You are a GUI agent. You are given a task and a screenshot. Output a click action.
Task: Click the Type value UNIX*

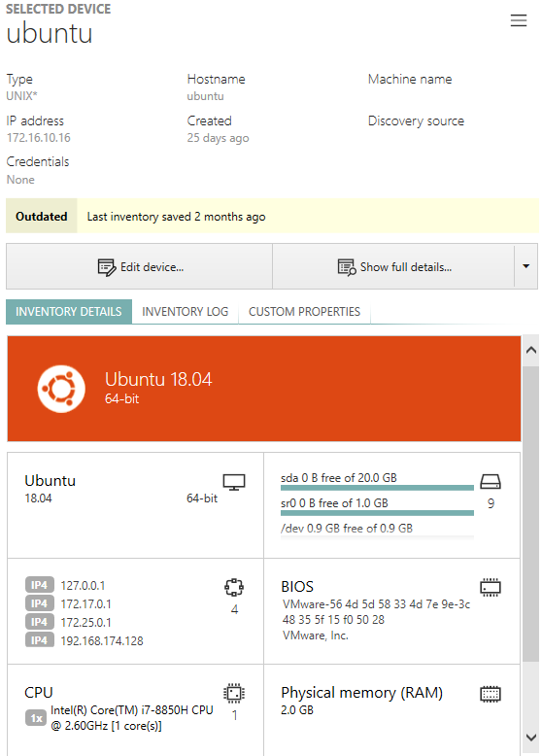(21, 96)
